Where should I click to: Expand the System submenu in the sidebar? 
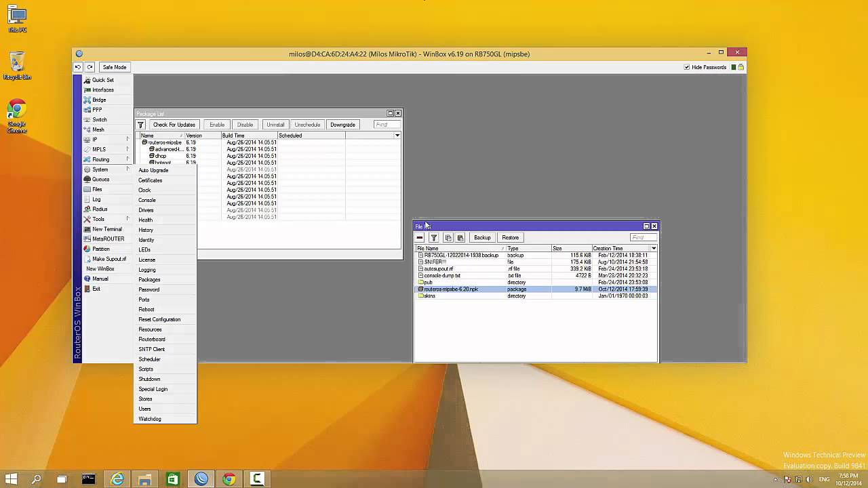point(106,169)
